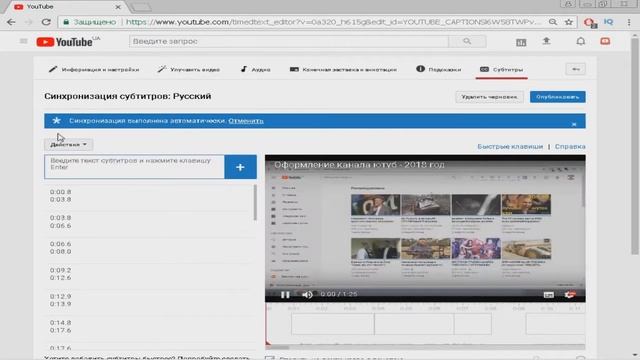Click the search magnifier button
Image resolution: width=640 pixels, height=360 pixels.
point(467,41)
